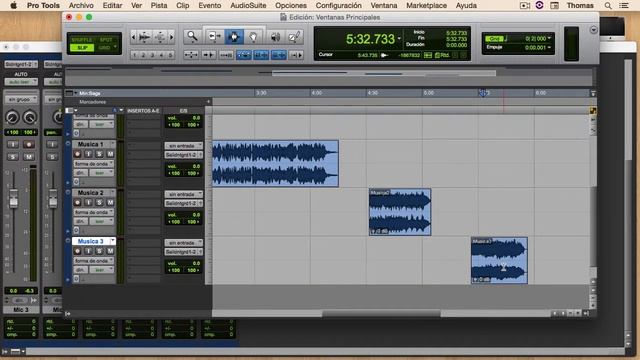Open Musica 1 input selector dropdown
The width and height of the screenshot is (640, 360).
click(x=184, y=146)
